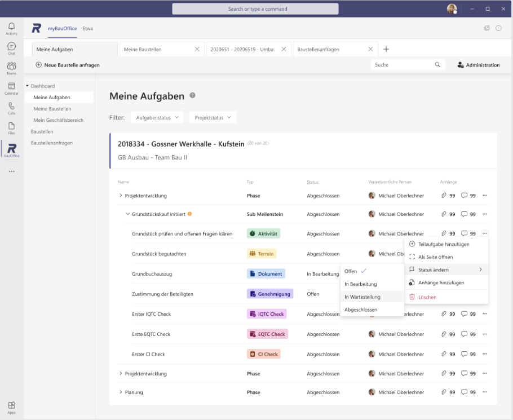Image resolution: width=513 pixels, height=420 pixels.
Task: Expand the Planung phase row
Action: pos(121,392)
